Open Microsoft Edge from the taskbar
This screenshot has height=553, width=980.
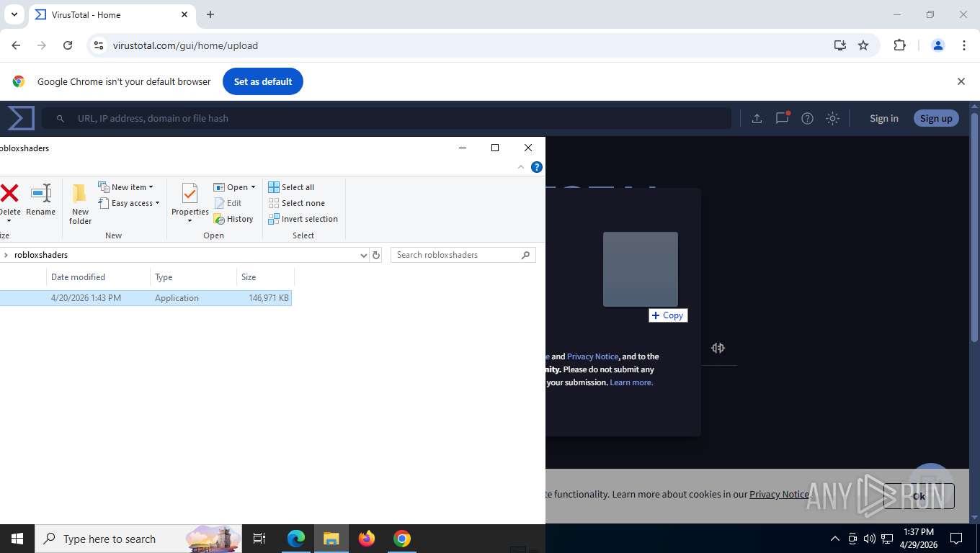(x=296, y=539)
